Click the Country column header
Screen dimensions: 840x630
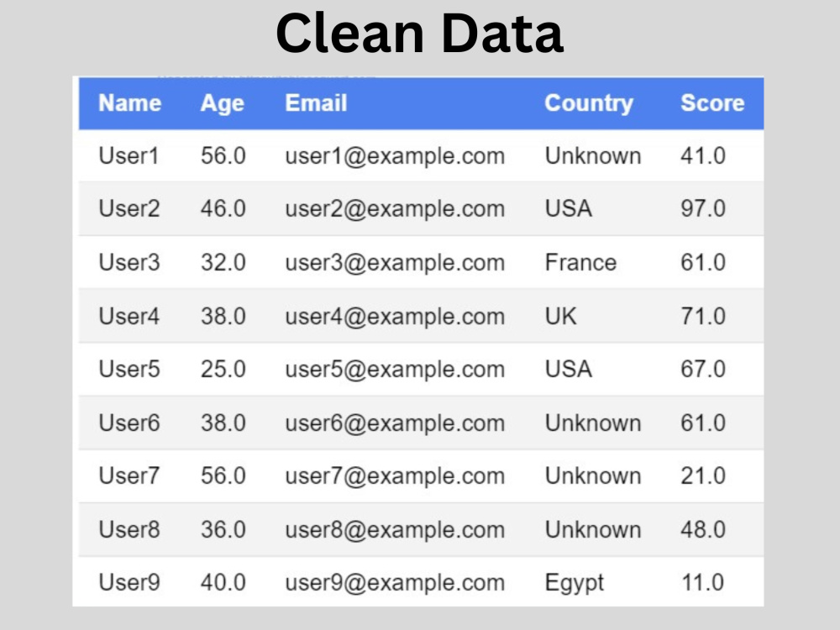(589, 104)
